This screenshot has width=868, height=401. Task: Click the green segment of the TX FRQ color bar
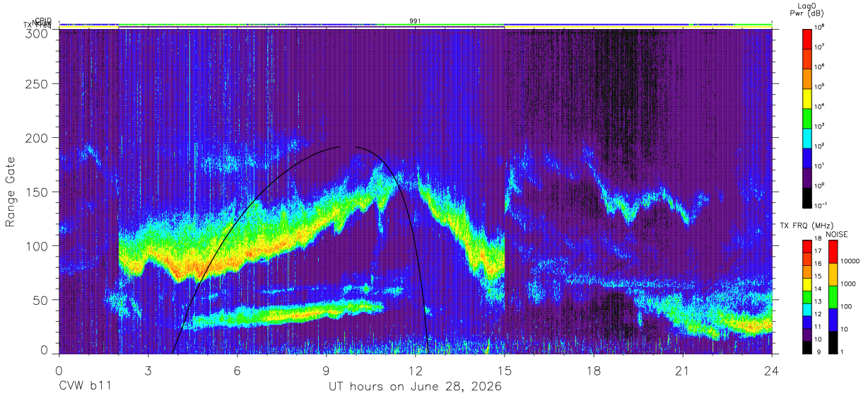tap(808, 296)
